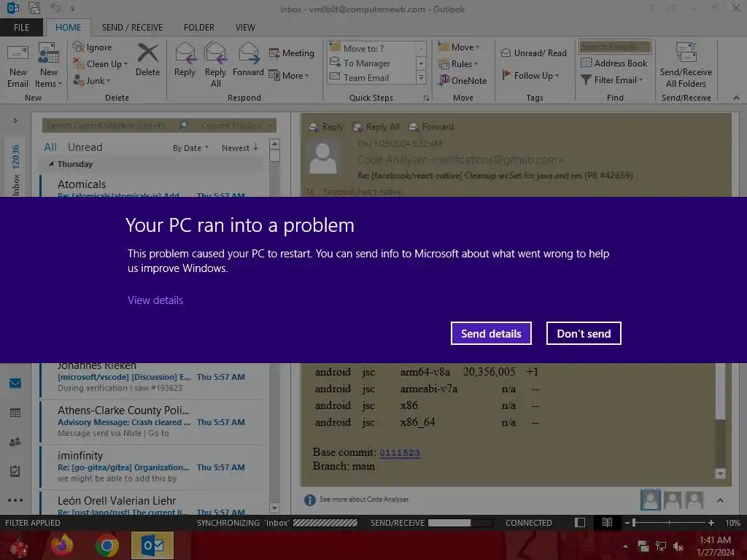Click the Search People field

tap(614, 47)
